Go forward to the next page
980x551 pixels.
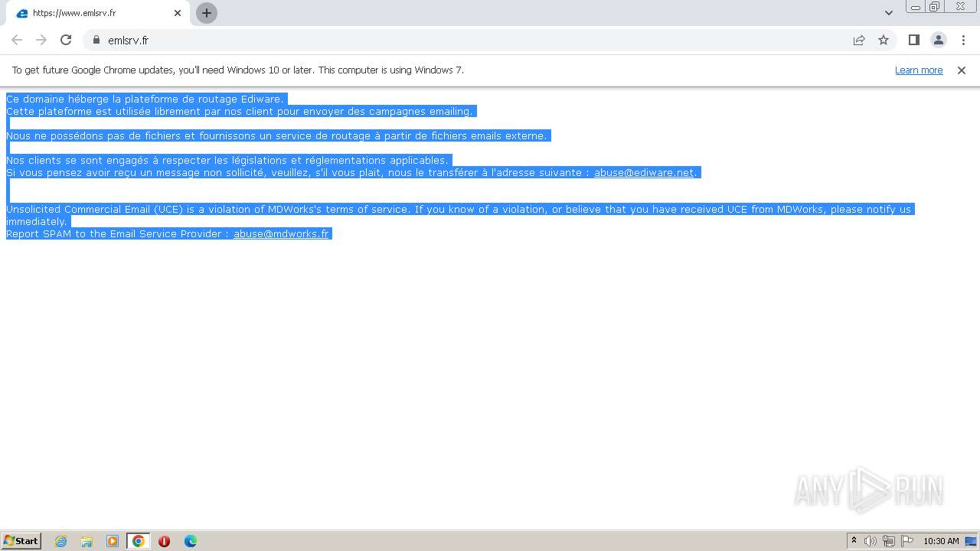[41, 40]
